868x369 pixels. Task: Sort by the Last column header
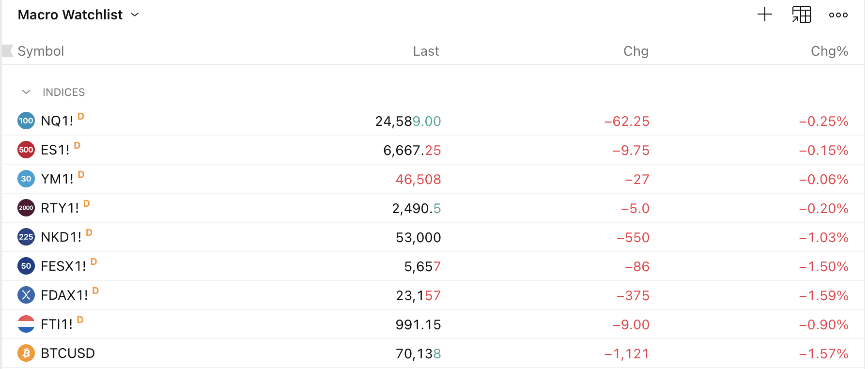coord(426,51)
